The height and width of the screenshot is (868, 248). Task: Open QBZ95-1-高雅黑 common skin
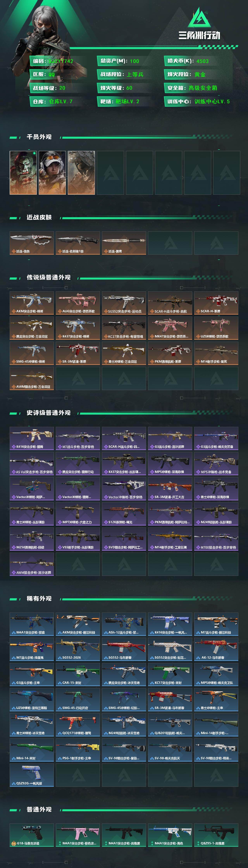(216, 835)
